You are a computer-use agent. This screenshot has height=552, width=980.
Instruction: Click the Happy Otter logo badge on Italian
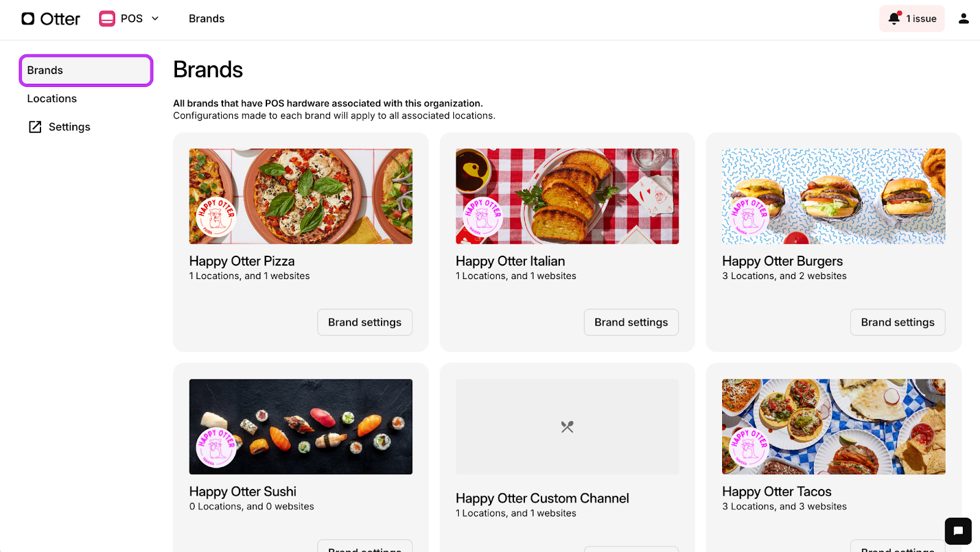tap(483, 216)
